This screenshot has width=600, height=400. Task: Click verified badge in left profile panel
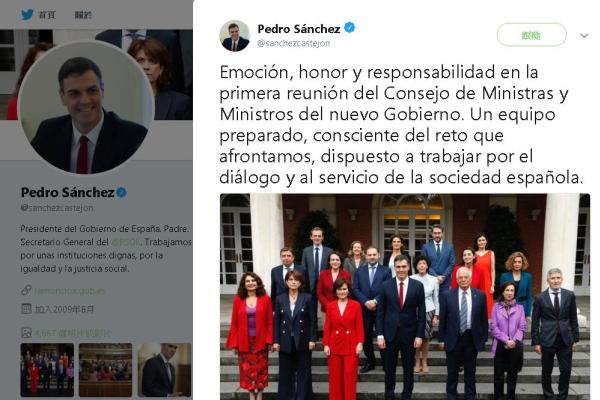click(x=122, y=192)
